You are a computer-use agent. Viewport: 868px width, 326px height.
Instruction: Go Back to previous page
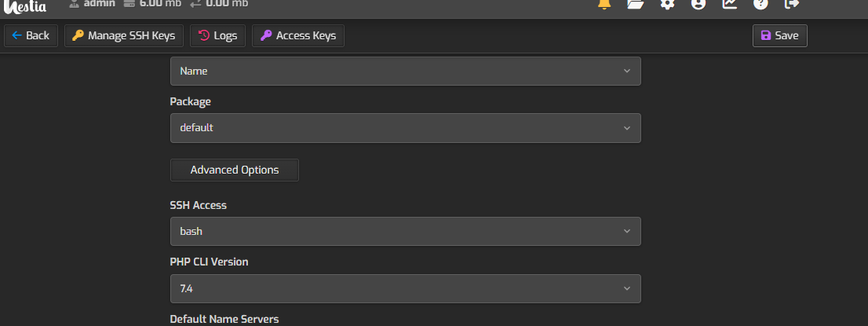point(31,35)
